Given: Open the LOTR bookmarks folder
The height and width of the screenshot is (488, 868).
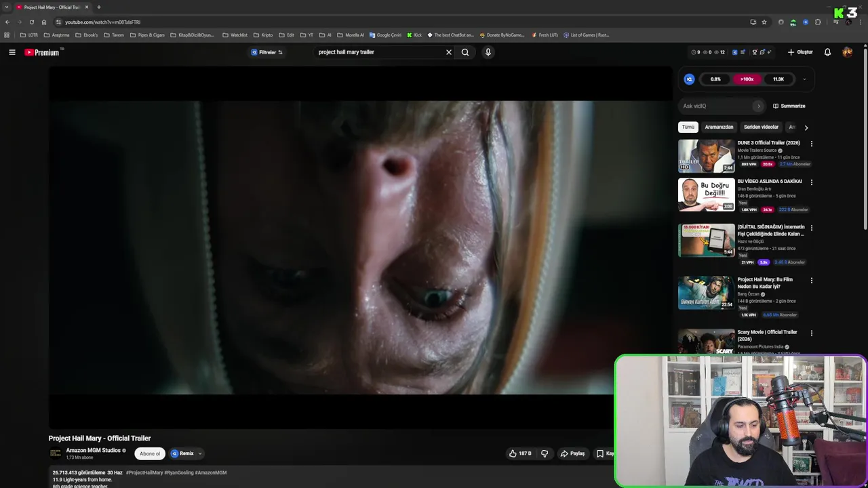Looking at the screenshot, I should coord(29,35).
